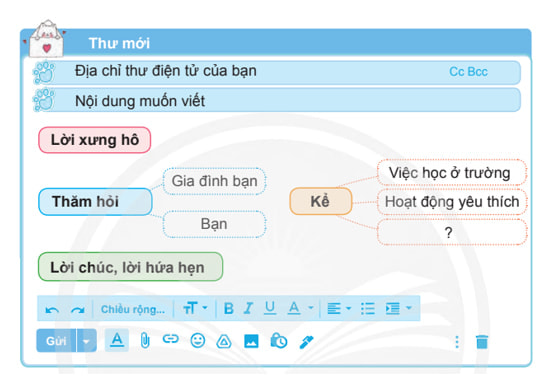Click the Bcc link

pyautogui.click(x=477, y=72)
